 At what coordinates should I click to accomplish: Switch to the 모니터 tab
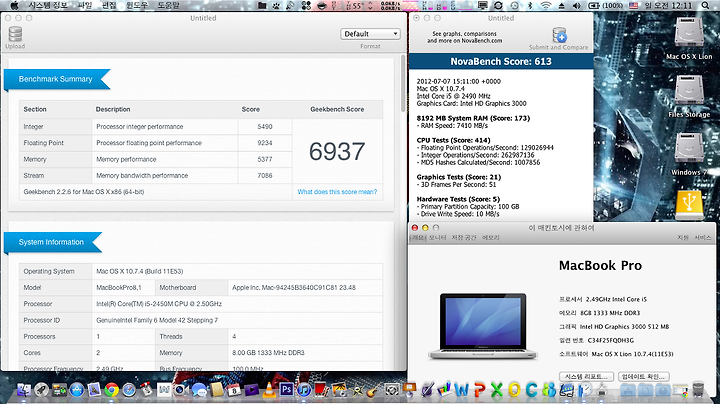[438, 238]
